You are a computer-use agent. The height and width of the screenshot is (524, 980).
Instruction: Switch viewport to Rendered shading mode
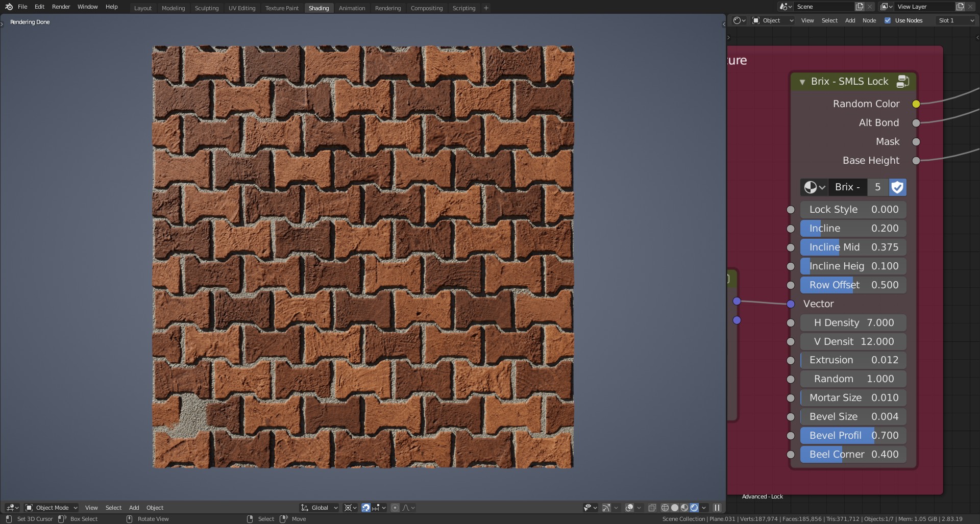point(694,508)
